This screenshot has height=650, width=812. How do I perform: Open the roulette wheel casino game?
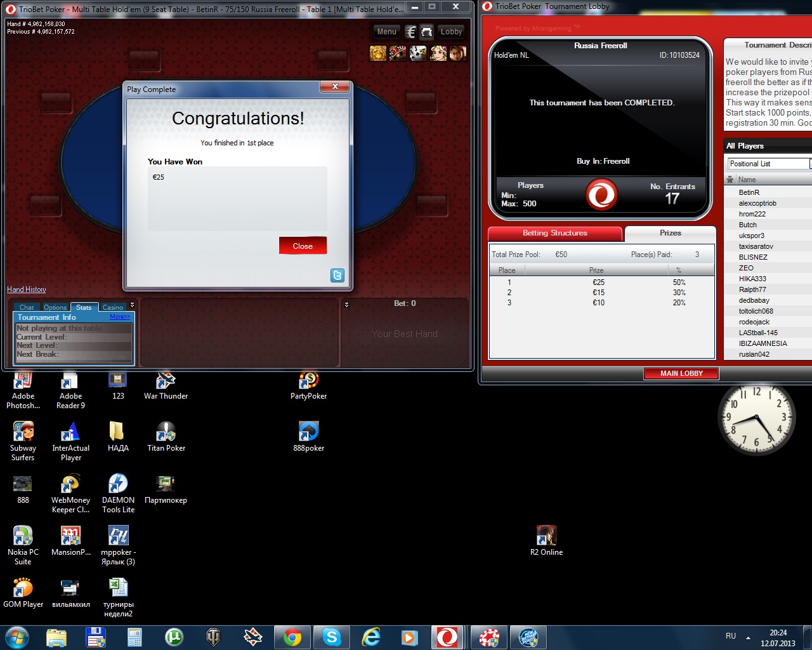(x=398, y=53)
